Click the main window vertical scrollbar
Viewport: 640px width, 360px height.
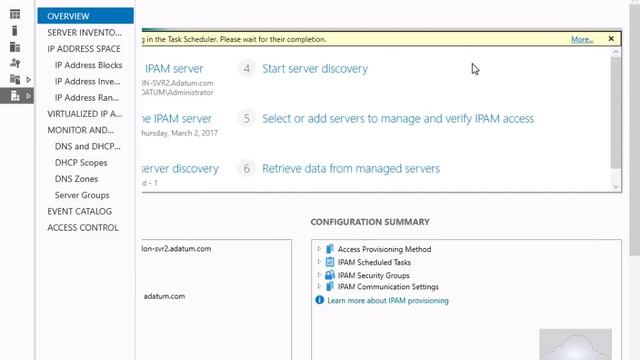tap(635, 131)
